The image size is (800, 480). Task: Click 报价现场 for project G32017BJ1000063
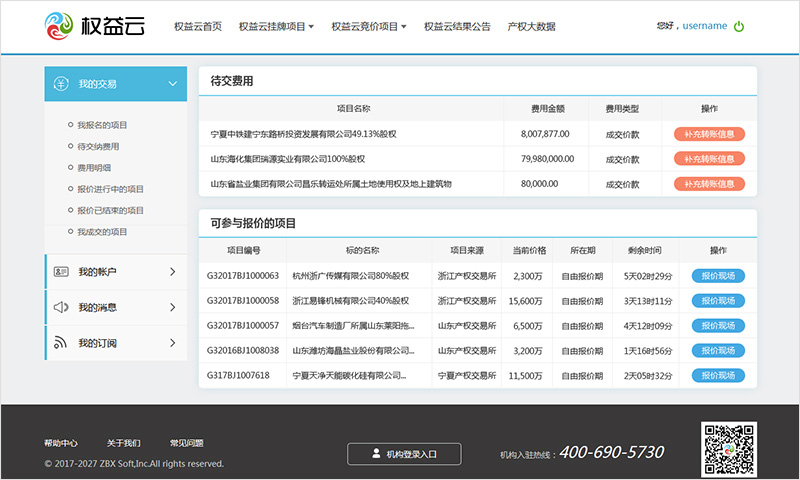(x=718, y=276)
